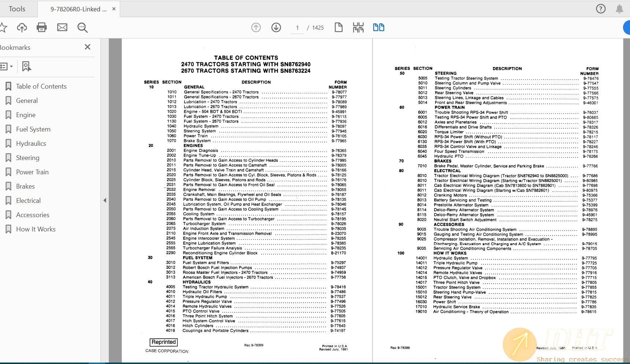Collapse the bookmarks panel with the chevron
The width and height of the screenshot is (630, 364).
tap(105, 200)
